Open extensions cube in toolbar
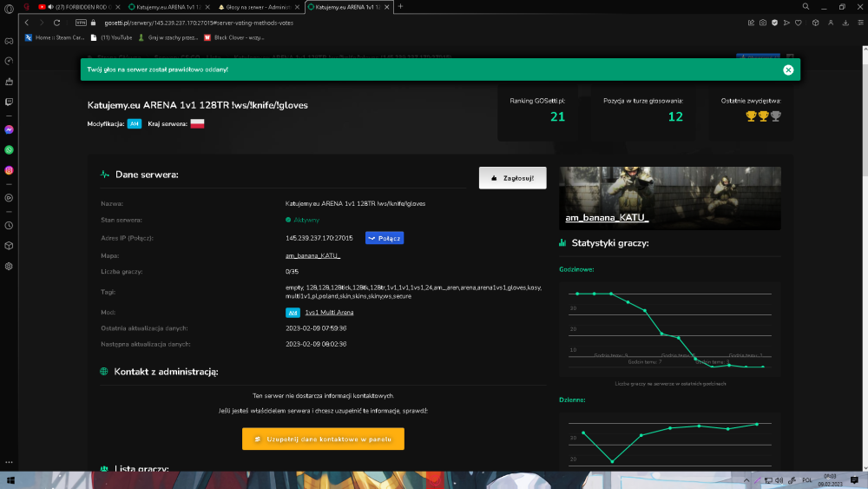 (815, 23)
